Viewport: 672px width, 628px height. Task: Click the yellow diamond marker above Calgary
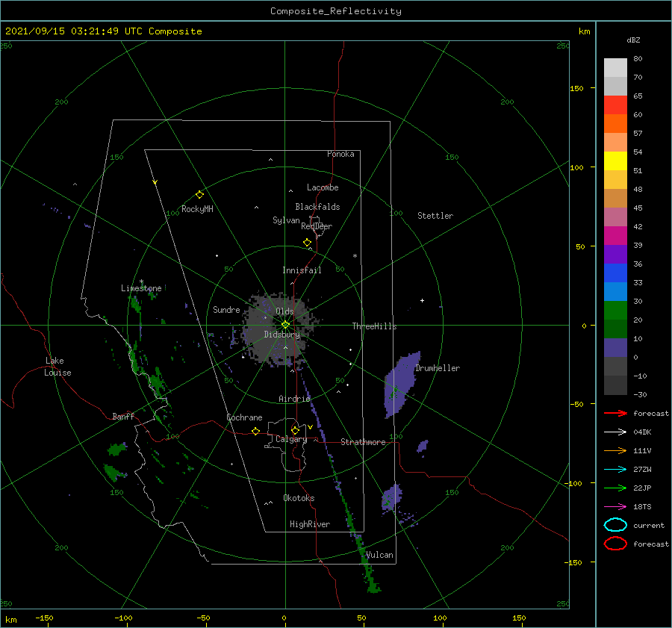295,430
